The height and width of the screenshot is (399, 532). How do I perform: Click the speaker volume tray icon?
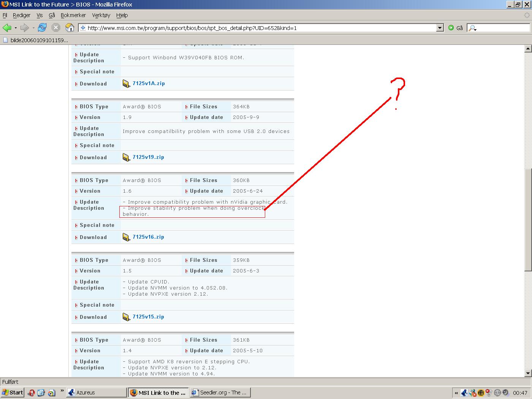pos(506,393)
